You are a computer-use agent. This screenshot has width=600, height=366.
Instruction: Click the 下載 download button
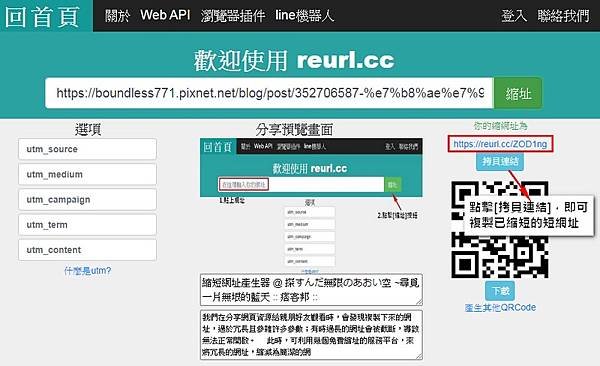500,291
